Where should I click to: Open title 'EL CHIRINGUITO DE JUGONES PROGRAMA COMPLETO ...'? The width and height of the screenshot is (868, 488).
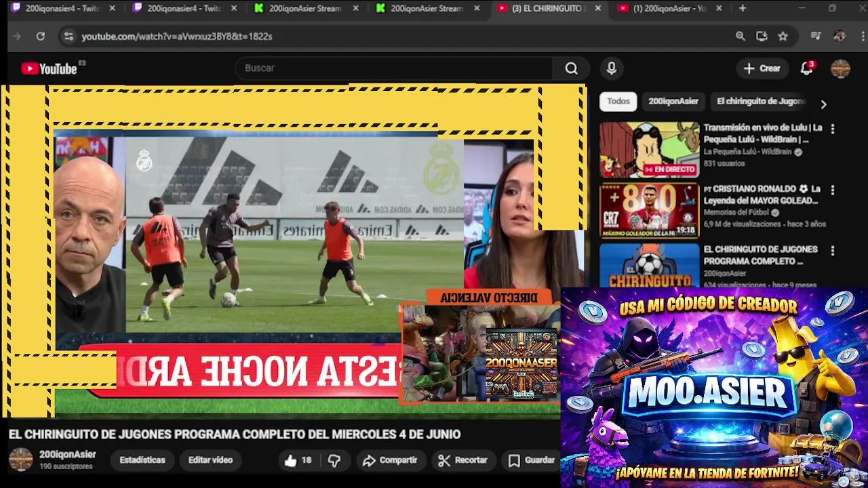[760, 255]
